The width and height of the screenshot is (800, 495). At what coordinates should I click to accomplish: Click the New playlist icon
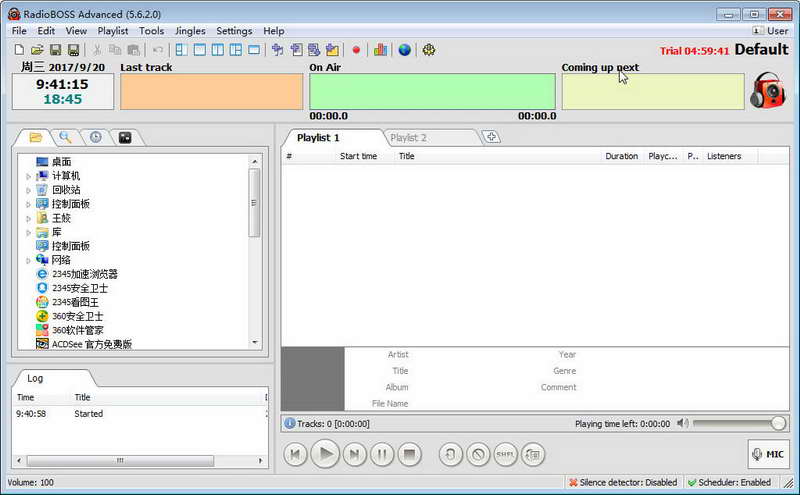(x=19, y=50)
